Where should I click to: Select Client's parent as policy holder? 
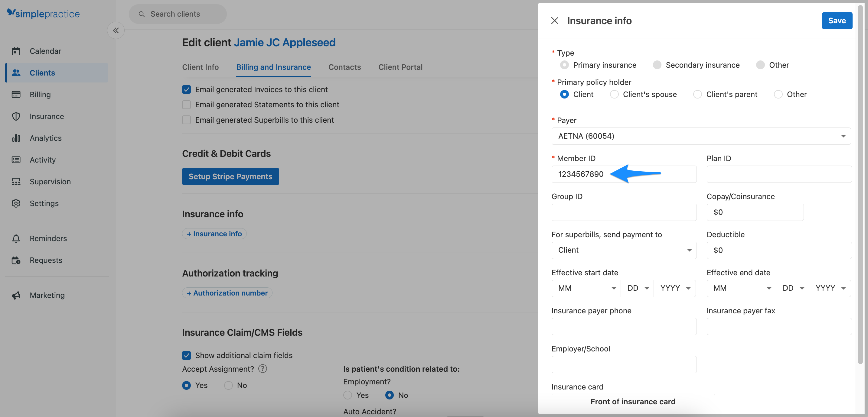click(697, 94)
